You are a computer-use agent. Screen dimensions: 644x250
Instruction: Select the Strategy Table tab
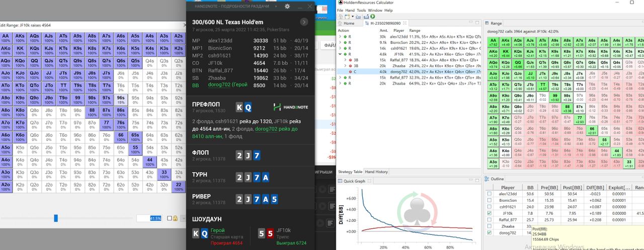[350, 172]
